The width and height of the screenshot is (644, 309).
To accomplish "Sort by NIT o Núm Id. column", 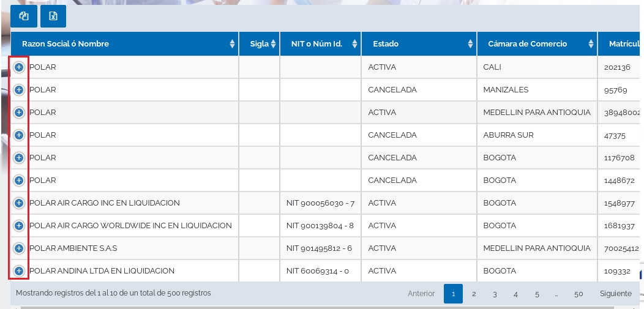I will (320, 44).
